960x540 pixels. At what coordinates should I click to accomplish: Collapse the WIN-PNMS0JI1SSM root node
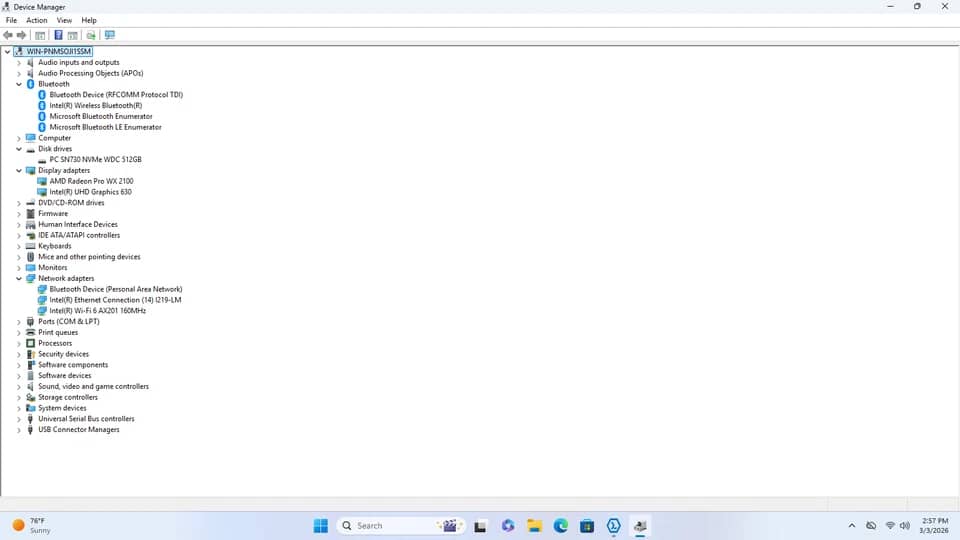tap(7, 51)
